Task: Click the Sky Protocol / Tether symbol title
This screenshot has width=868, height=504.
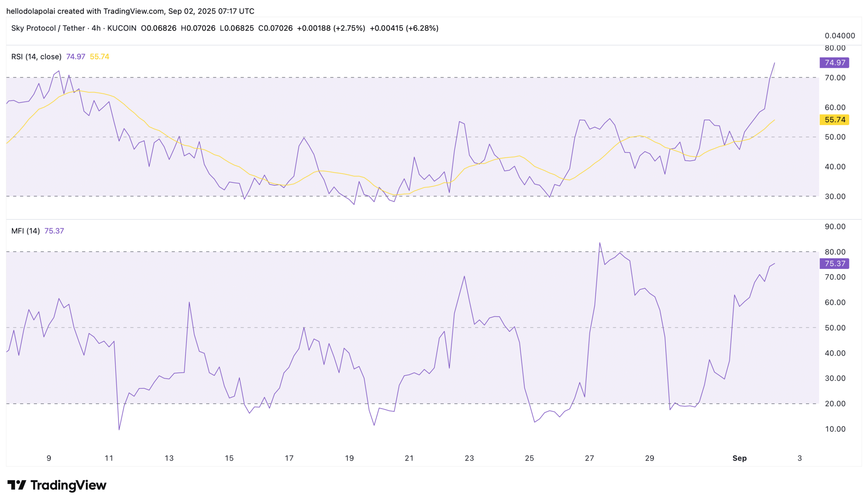Action: click(48, 28)
